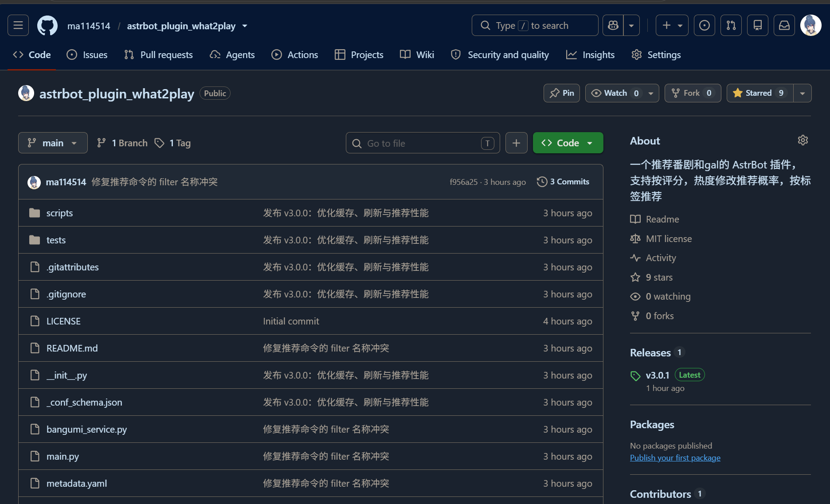The height and width of the screenshot is (504, 830).
Task: Open repositories icon in top header
Action: [758, 25]
